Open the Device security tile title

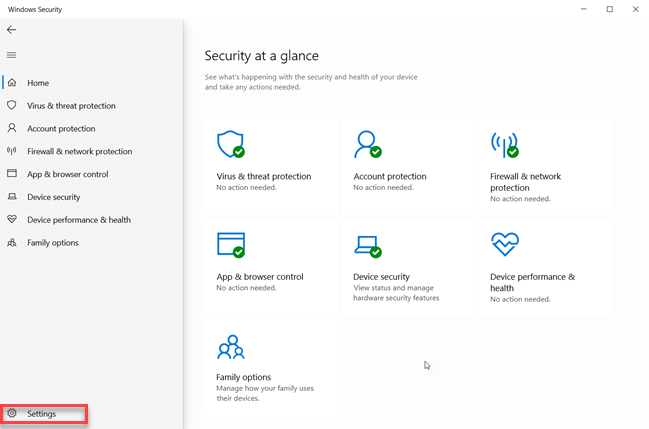[382, 277]
